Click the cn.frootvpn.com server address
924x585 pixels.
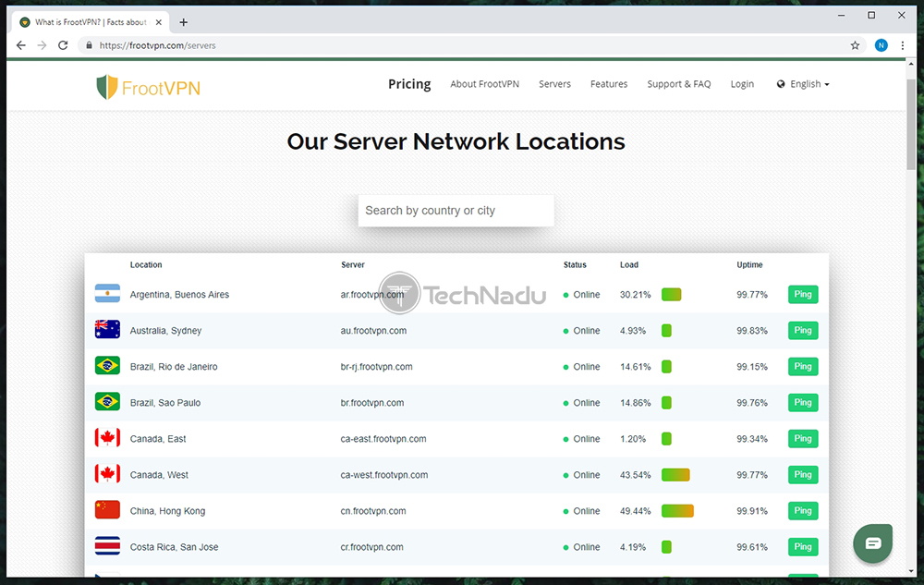coord(373,511)
